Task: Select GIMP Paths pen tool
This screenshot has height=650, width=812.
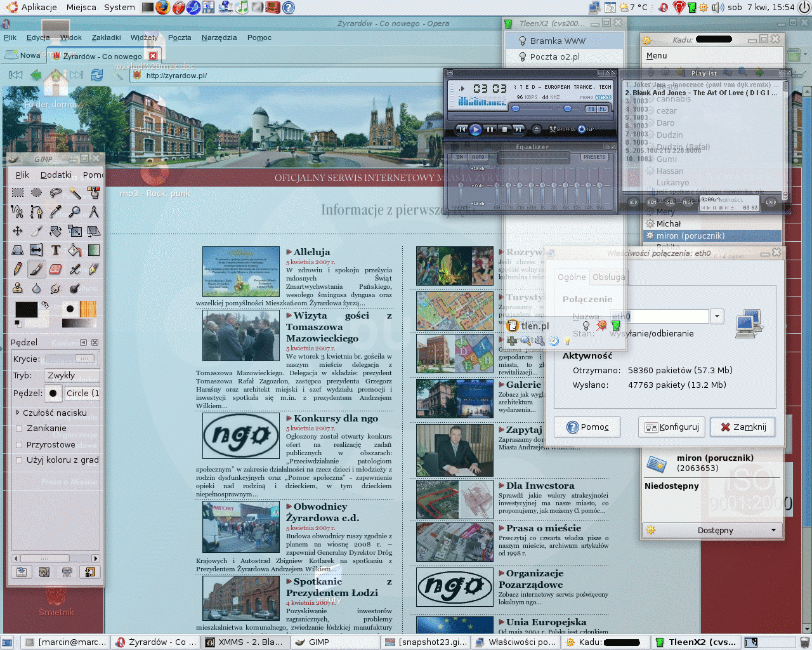Action: click(37, 211)
